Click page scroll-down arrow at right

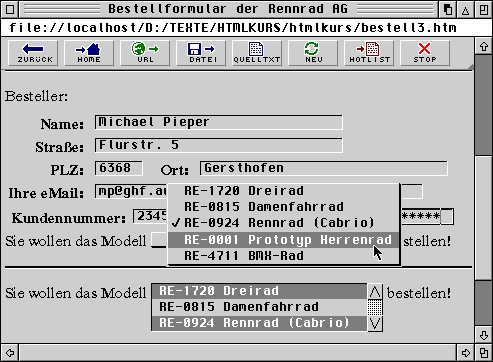pyautogui.click(x=484, y=335)
